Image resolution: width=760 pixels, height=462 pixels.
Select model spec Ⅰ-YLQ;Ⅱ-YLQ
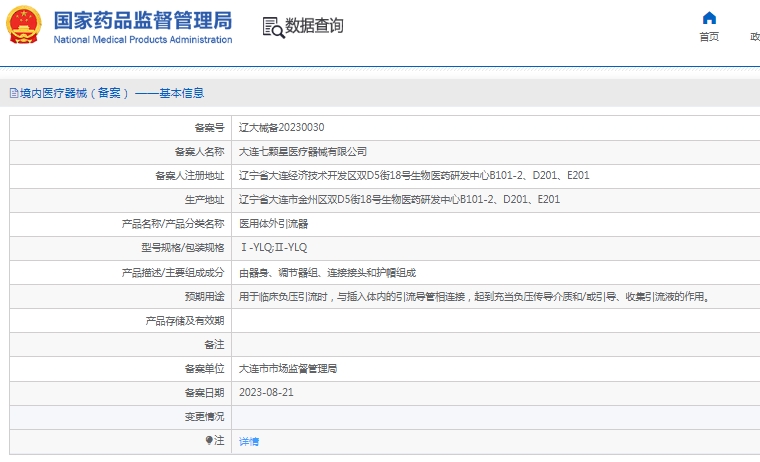click(274, 248)
